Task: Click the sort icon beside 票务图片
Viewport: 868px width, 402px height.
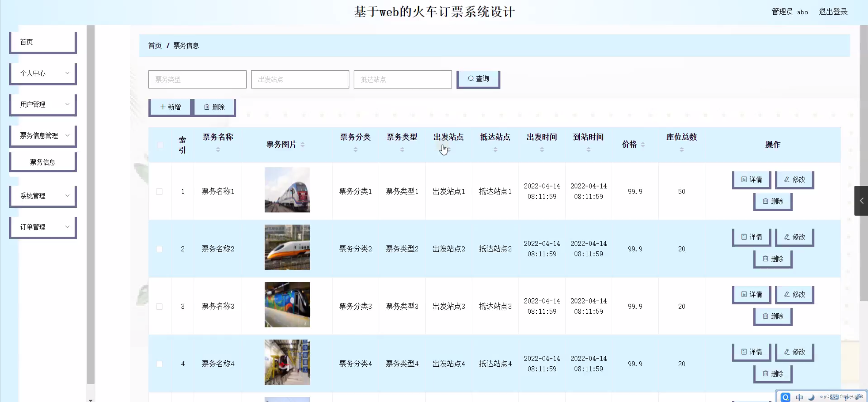Action: (x=302, y=145)
